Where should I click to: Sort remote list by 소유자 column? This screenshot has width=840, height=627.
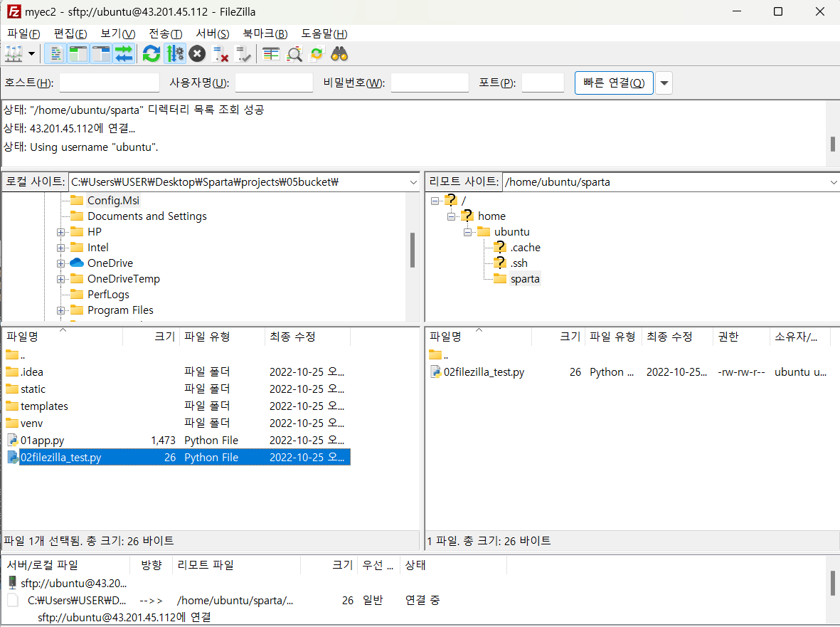pyautogui.click(x=800, y=337)
